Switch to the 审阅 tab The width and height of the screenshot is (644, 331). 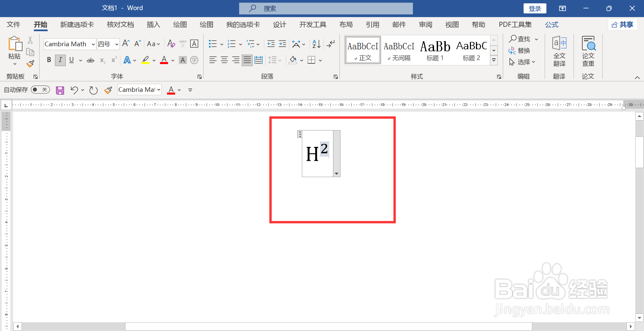coord(425,24)
